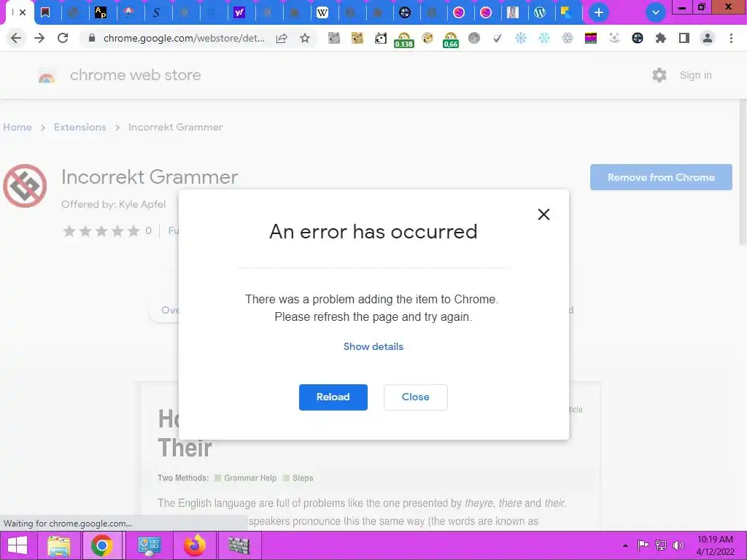The height and width of the screenshot is (560, 747).
Task: Click the Reload button in the dialog
Action: click(333, 397)
